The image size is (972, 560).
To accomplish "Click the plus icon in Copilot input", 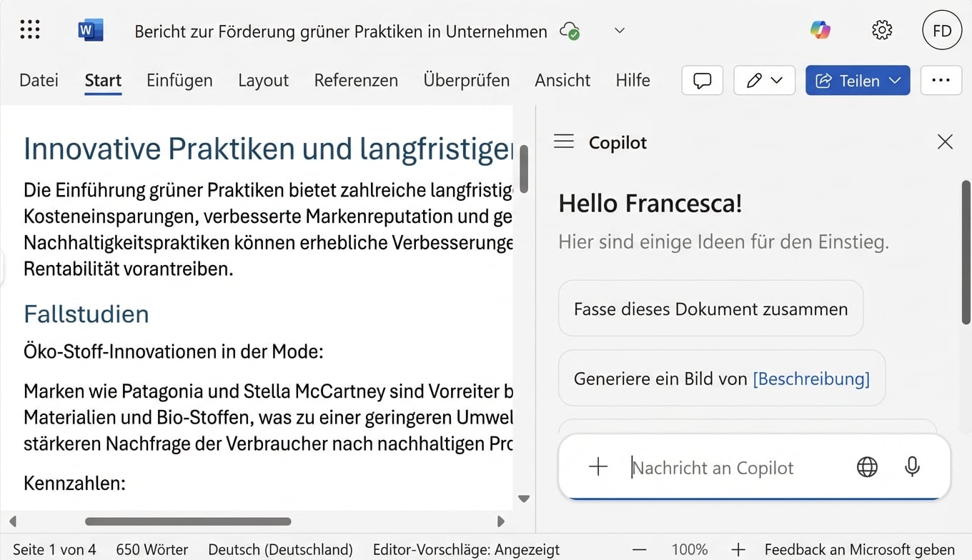I will coord(597,467).
